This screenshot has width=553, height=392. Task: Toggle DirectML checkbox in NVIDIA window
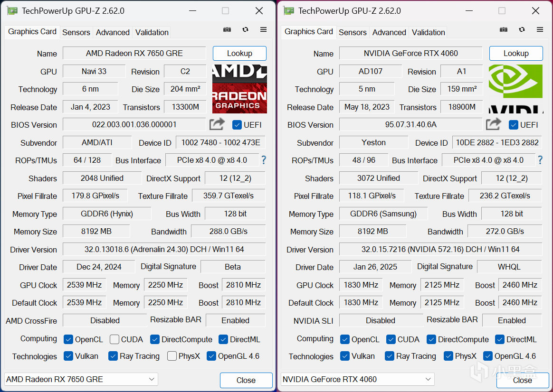[500, 339]
